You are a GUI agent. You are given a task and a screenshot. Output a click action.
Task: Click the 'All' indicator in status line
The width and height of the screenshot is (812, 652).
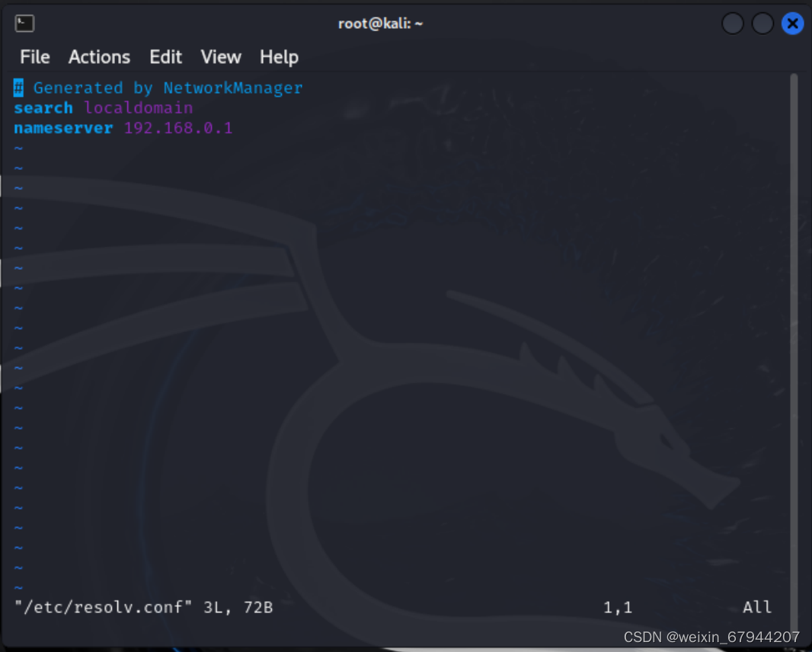pyautogui.click(x=757, y=607)
